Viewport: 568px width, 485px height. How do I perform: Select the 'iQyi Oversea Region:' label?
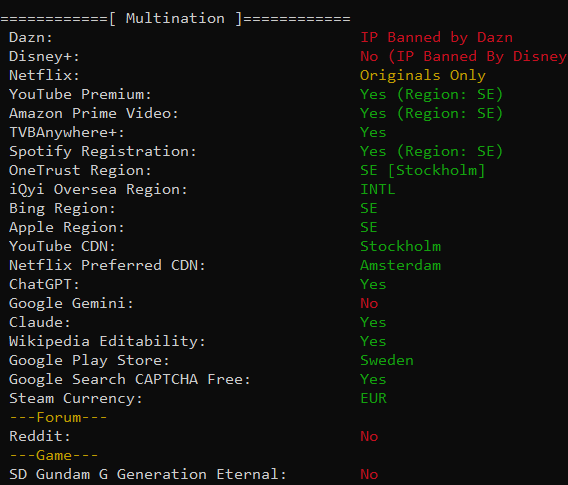(x=98, y=189)
